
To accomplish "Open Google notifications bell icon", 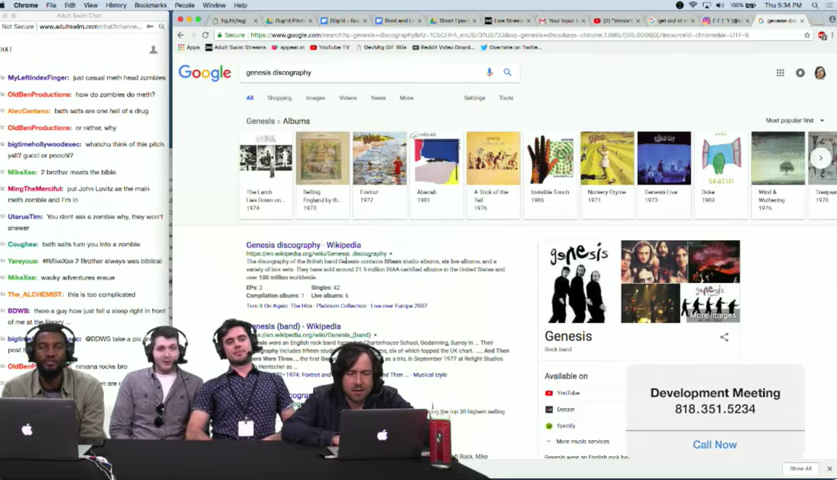I will (800, 73).
